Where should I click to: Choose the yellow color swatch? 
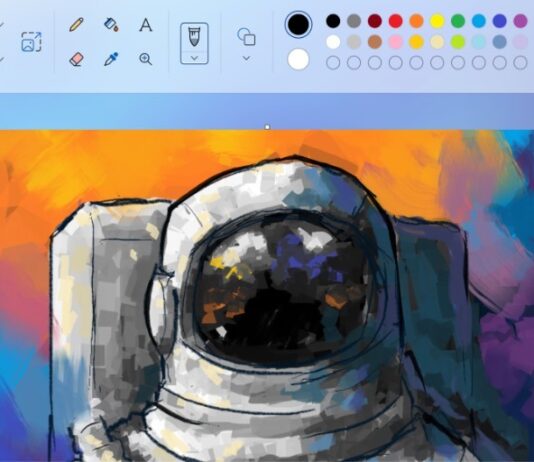click(x=437, y=21)
